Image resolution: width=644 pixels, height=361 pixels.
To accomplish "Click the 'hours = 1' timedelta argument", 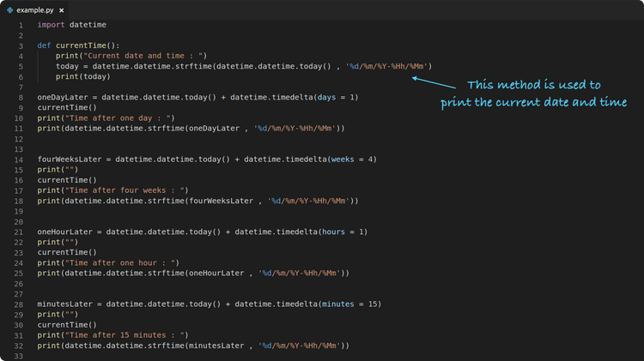I will 341,232.
